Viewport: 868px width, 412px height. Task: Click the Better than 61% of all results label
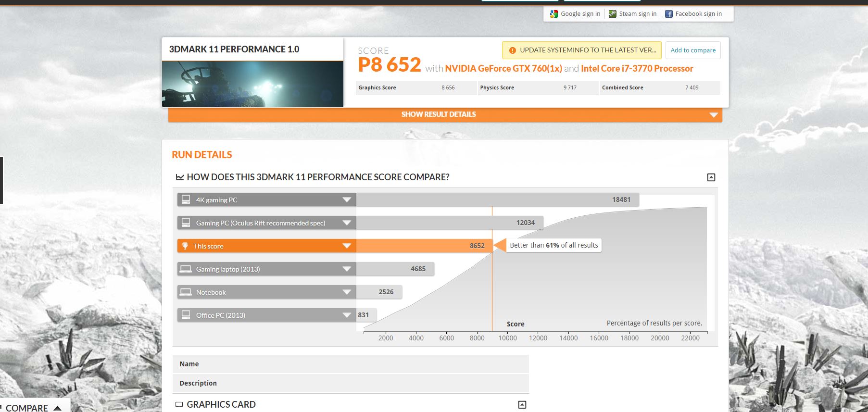554,245
